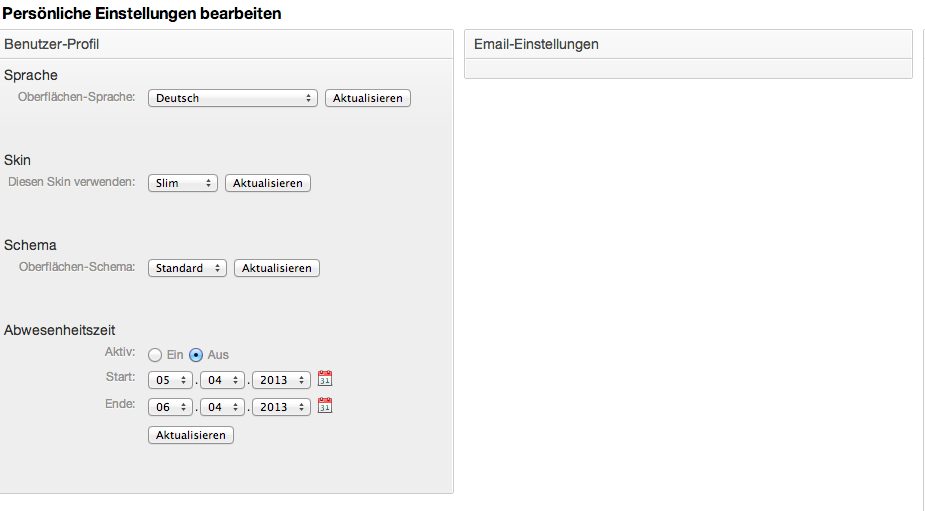
Task: Open the Ende year 2013 dropdown
Action: pyautogui.click(x=281, y=407)
